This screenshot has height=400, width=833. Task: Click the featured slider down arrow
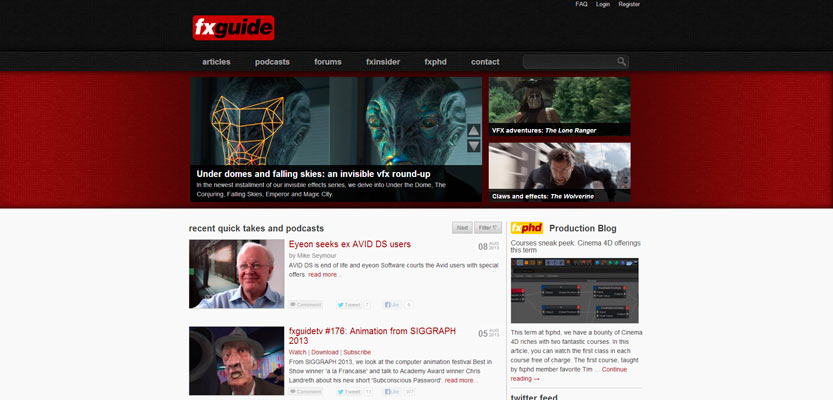click(474, 146)
